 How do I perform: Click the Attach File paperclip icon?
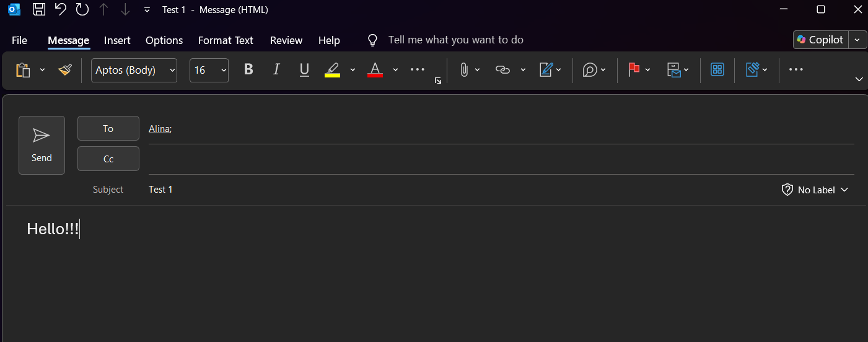tap(463, 70)
